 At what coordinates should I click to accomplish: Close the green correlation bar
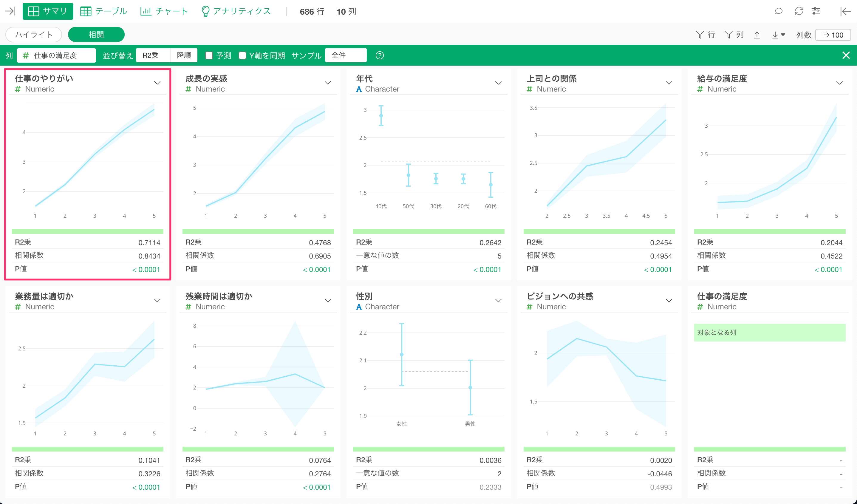click(x=846, y=55)
